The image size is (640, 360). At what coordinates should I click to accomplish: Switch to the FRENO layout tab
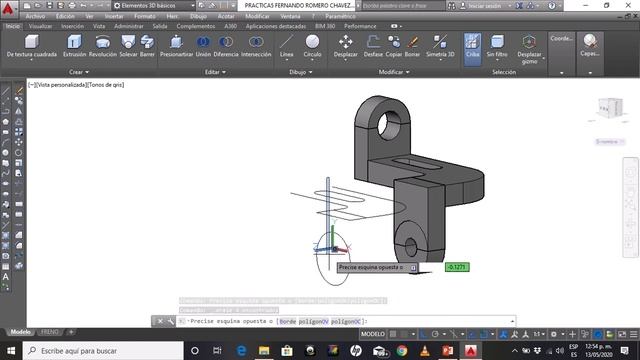(x=50, y=332)
